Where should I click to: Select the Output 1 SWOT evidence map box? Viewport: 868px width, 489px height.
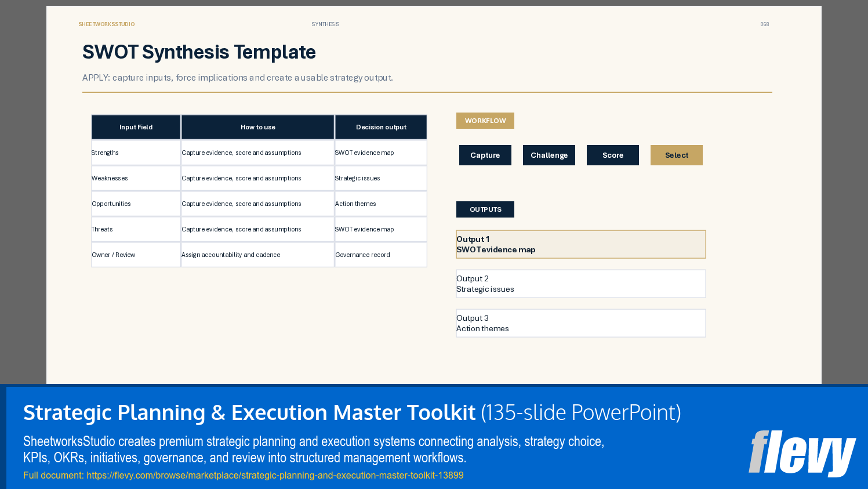coord(581,244)
